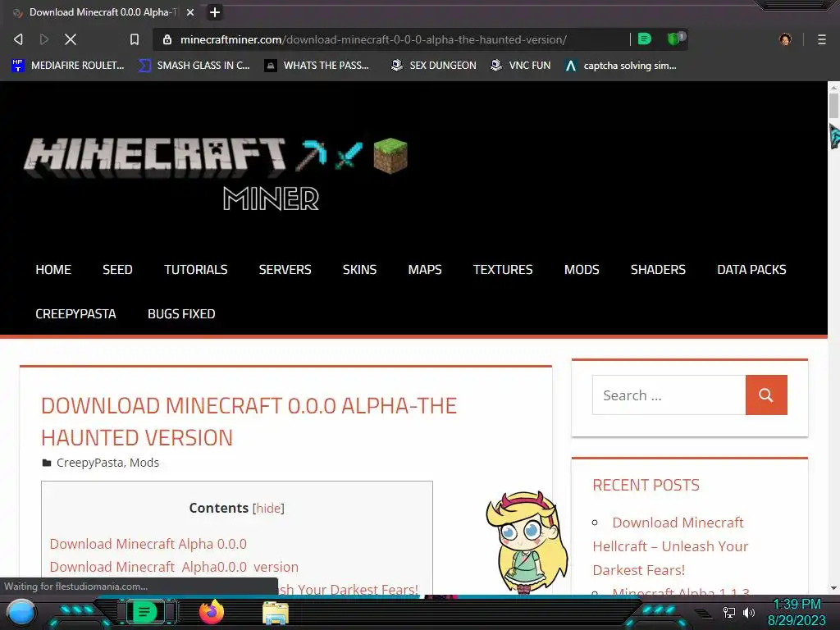Open the CreepyPasta category link
This screenshot has height=630, width=840.
click(x=90, y=463)
